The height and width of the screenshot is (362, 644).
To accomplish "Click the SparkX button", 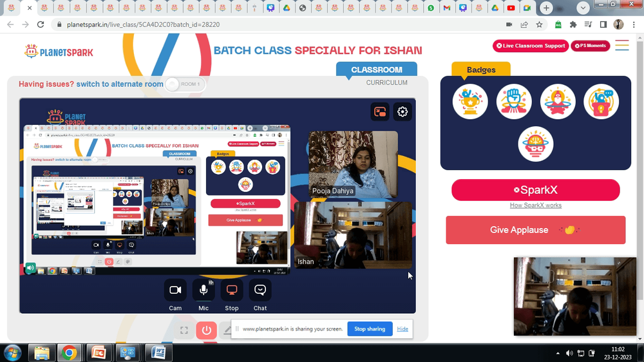I will click(x=536, y=190).
